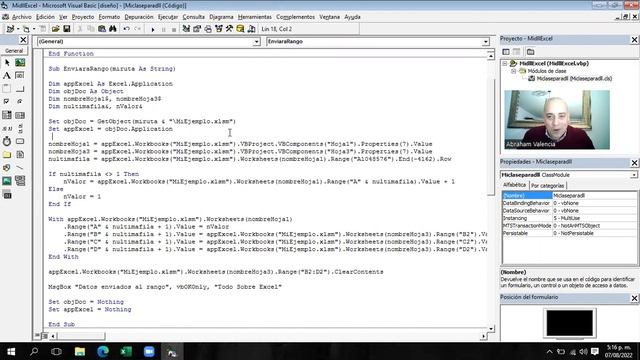
Task: Select the DirListBox folder control
Action: click(7, 154)
